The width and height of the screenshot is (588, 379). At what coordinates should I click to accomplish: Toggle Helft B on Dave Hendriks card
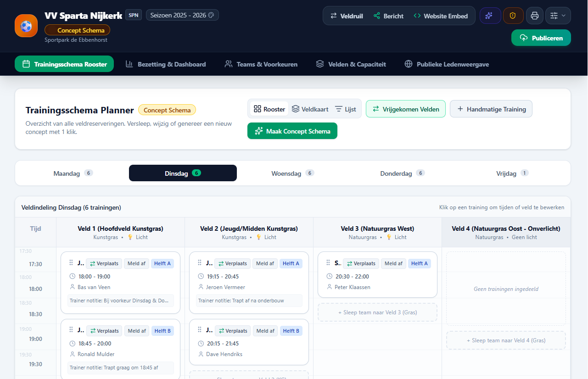click(x=291, y=331)
